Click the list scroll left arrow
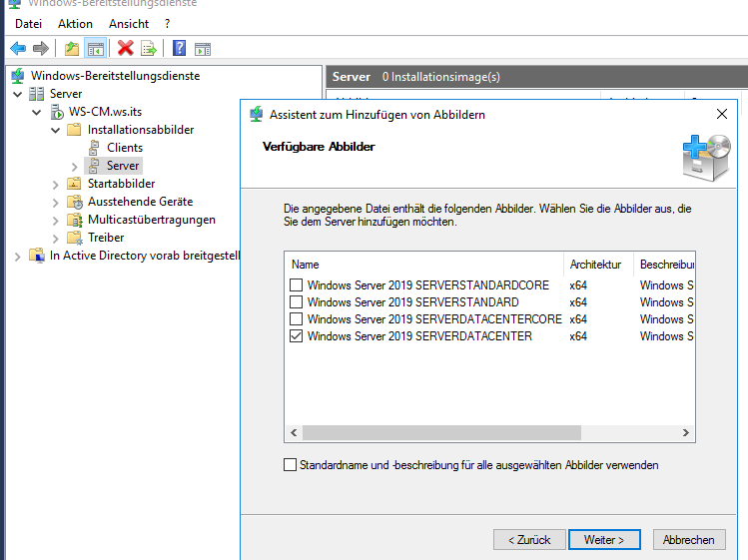The width and height of the screenshot is (748, 560). (x=294, y=432)
